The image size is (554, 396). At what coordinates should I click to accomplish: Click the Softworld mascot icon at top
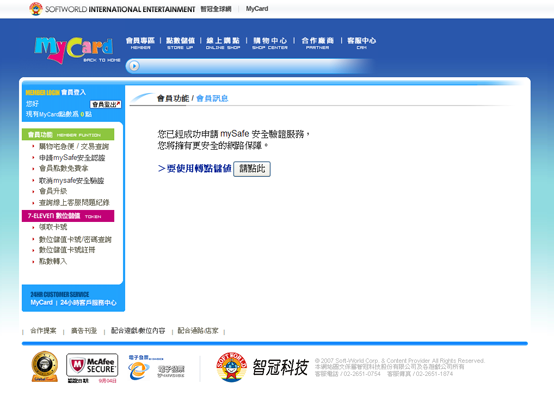pyautogui.click(x=36, y=9)
